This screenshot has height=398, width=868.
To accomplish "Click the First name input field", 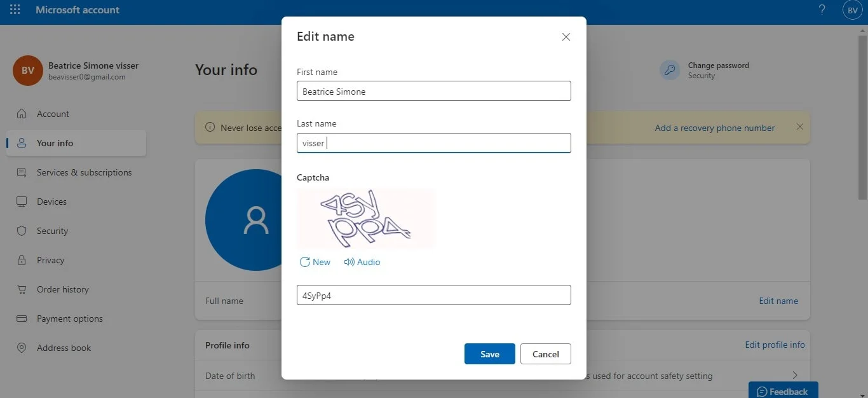I will 434,91.
